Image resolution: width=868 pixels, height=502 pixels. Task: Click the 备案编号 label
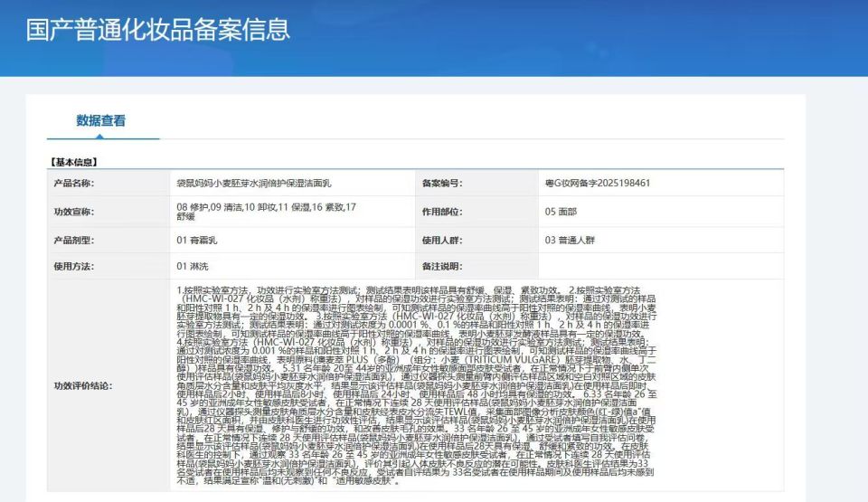[x=442, y=183]
